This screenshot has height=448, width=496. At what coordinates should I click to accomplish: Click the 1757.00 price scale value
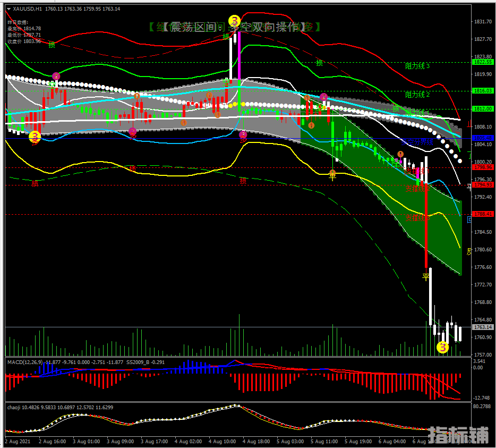483,355
